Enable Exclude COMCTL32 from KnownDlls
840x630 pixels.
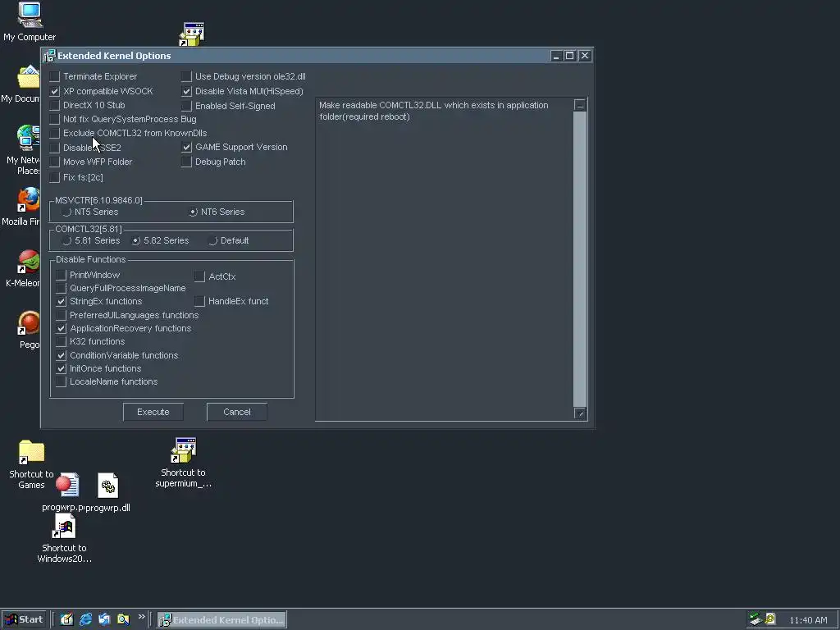point(55,134)
